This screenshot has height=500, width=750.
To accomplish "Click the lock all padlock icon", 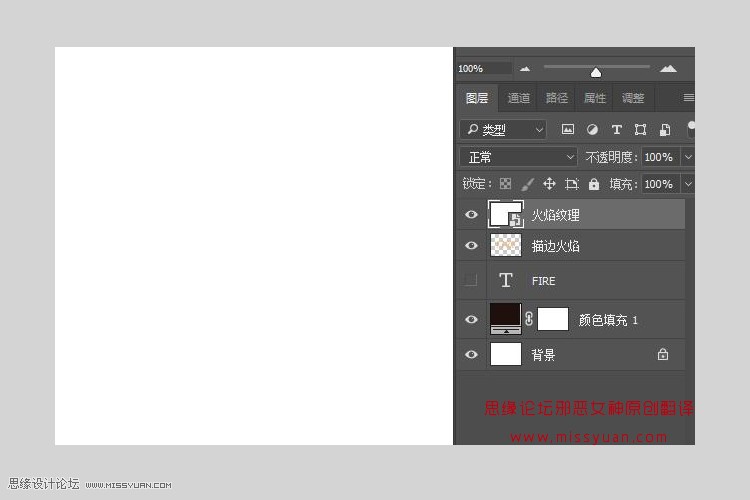I will pyautogui.click(x=594, y=184).
